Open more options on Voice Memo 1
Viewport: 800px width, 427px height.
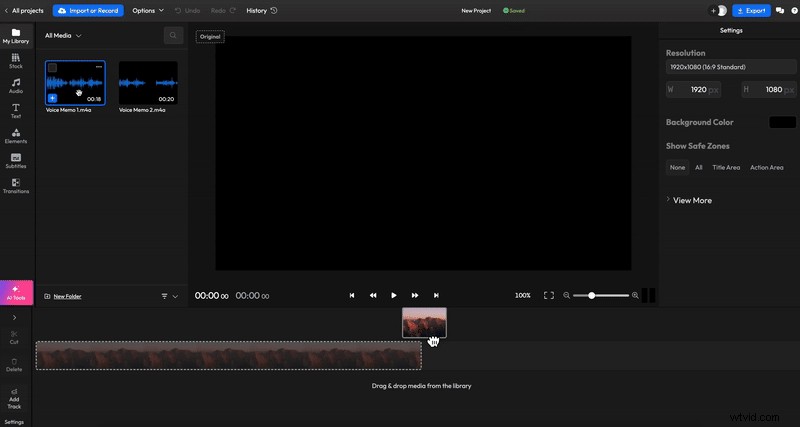point(98,67)
